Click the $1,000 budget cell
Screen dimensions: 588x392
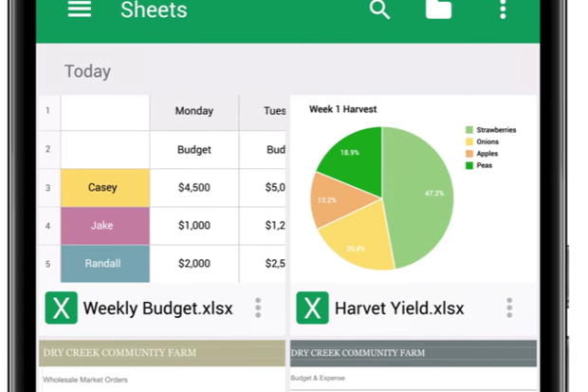tap(194, 226)
